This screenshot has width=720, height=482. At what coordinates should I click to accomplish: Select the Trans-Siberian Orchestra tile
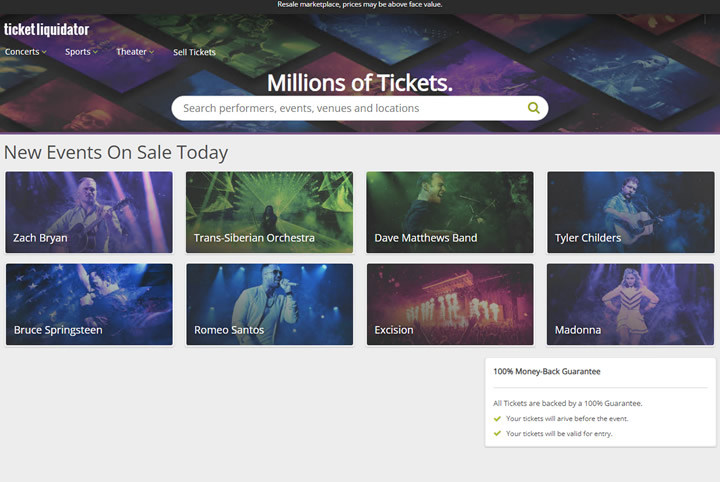(x=270, y=212)
